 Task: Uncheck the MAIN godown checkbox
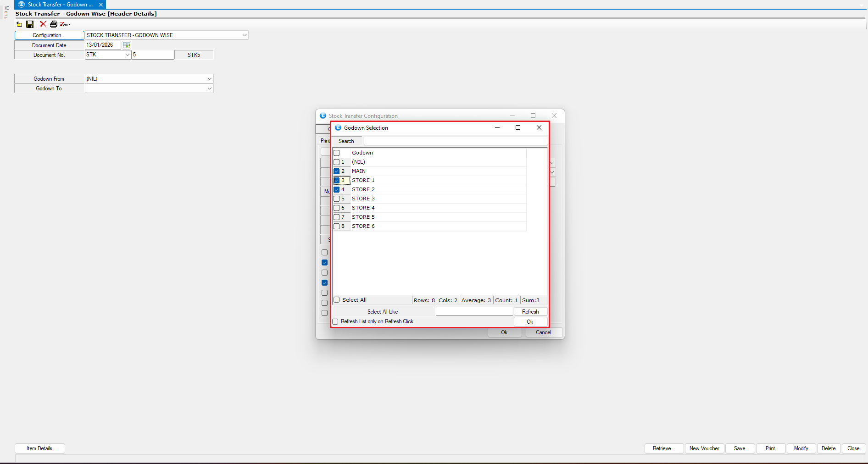point(337,171)
